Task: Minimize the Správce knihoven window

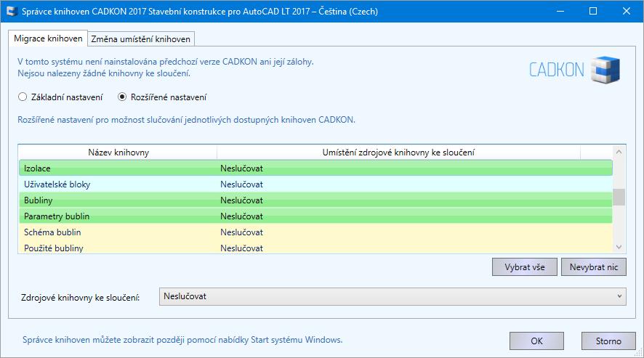Action: pos(560,11)
